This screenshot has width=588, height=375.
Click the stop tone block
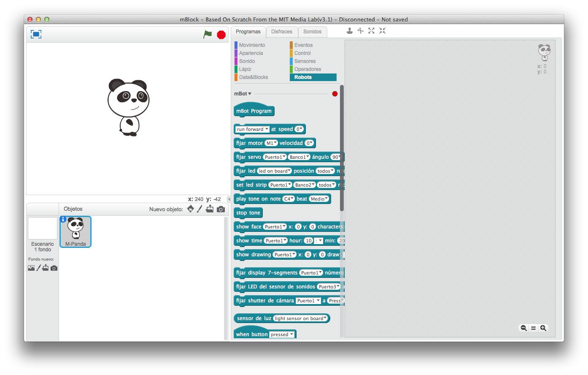(x=248, y=213)
